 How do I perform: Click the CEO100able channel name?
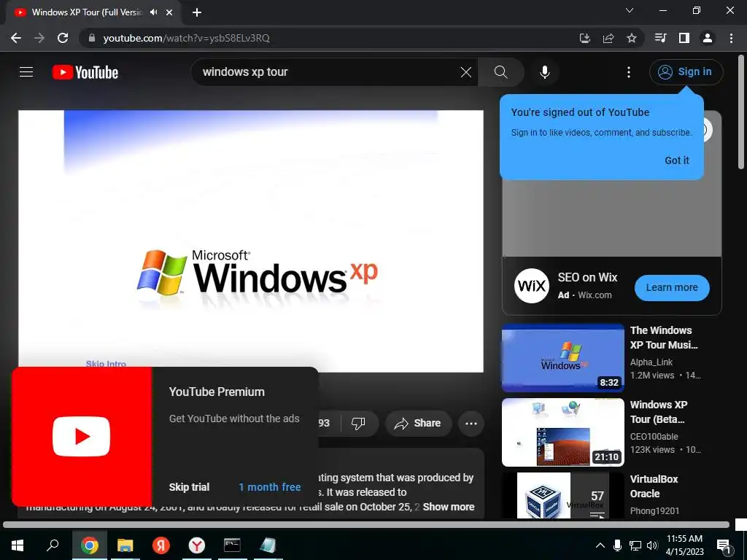pyautogui.click(x=654, y=437)
